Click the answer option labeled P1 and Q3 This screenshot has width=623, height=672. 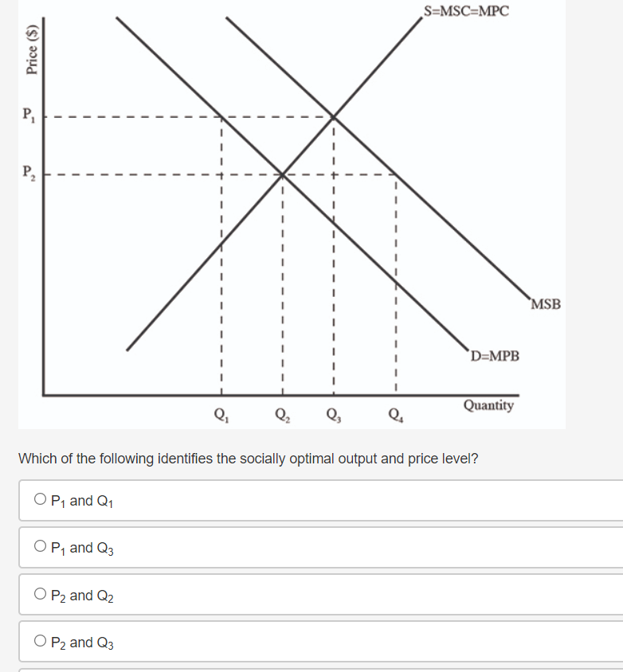(81, 548)
